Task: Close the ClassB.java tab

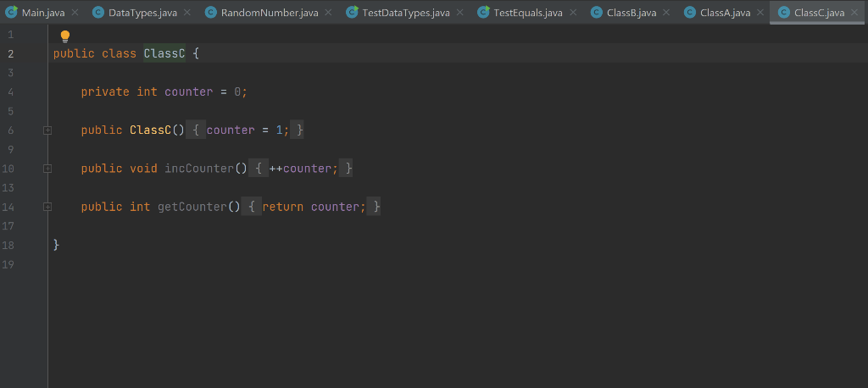Action: 666,12
